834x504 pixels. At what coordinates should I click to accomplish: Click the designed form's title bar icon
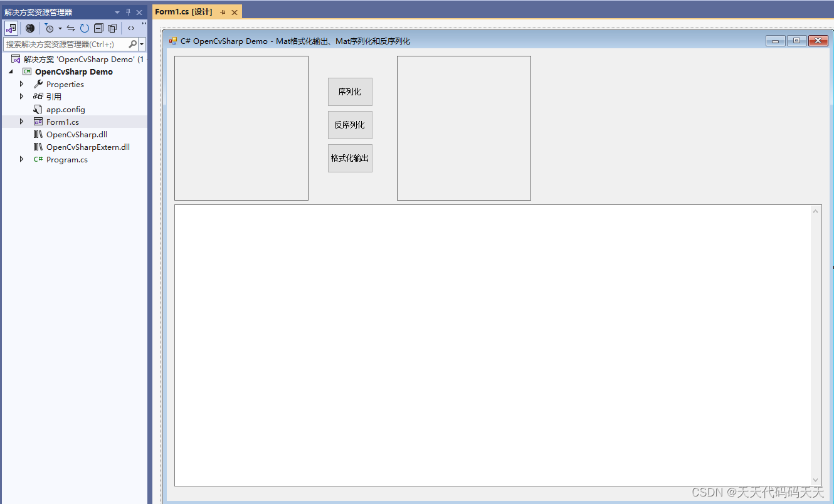pyautogui.click(x=173, y=41)
